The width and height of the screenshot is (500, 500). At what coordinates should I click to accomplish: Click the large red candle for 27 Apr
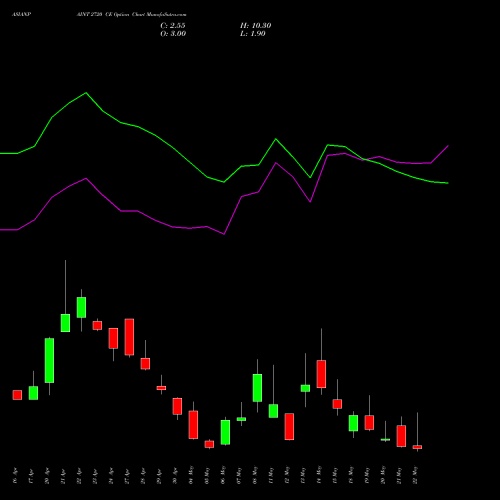pyautogui.click(x=129, y=337)
